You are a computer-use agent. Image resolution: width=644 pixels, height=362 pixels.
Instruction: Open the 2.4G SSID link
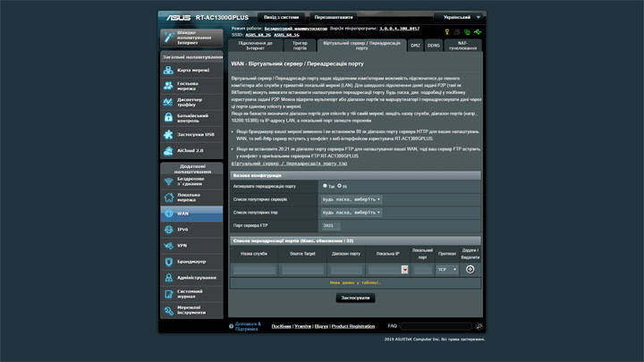click(258, 35)
